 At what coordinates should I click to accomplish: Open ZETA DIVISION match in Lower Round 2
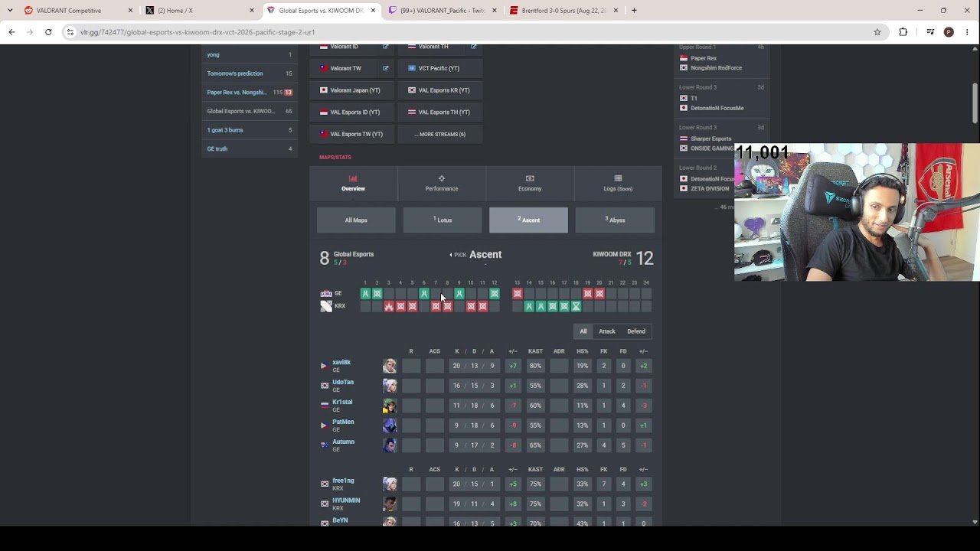tap(710, 188)
